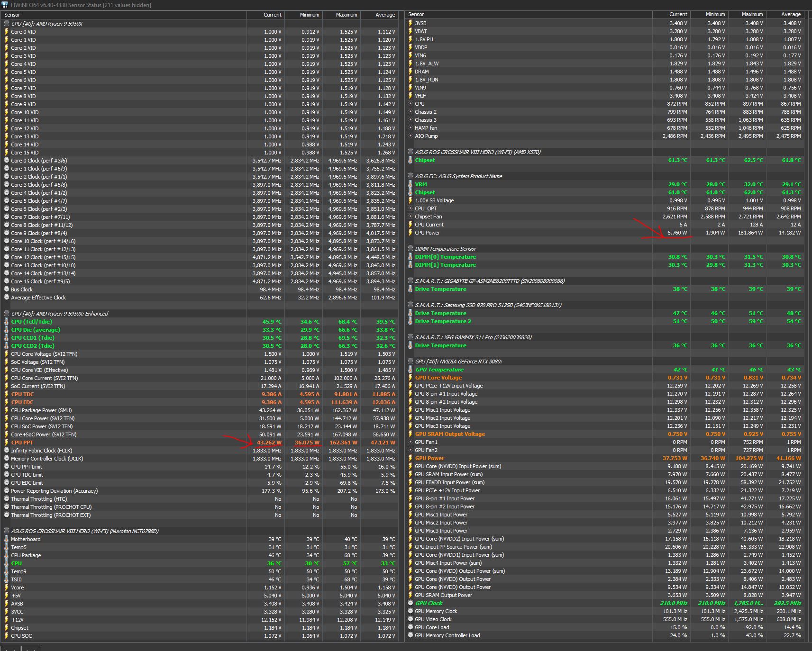Click the Memory Controller Clock (UCLK) label
The height and width of the screenshot is (651, 812).
pos(47,459)
